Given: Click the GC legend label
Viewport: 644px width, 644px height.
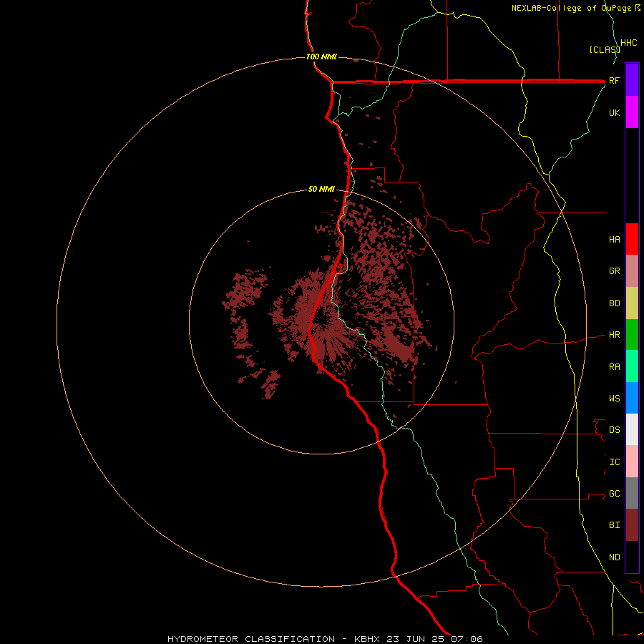Looking at the screenshot, I should coord(614,494).
